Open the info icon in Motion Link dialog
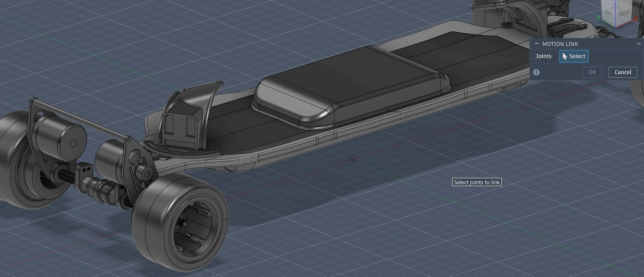 (x=536, y=72)
